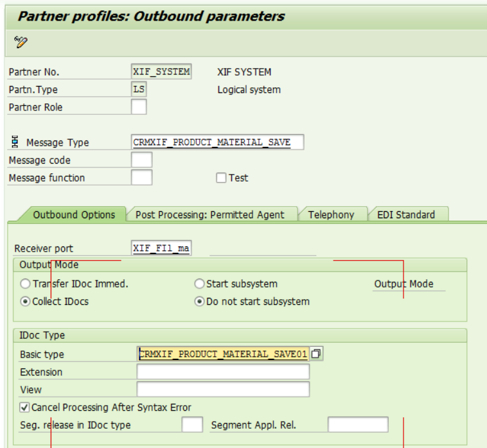The height and width of the screenshot is (448, 487).
Task: Click the Display/Change pencil toolbar icon
Action: tap(21, 42)
